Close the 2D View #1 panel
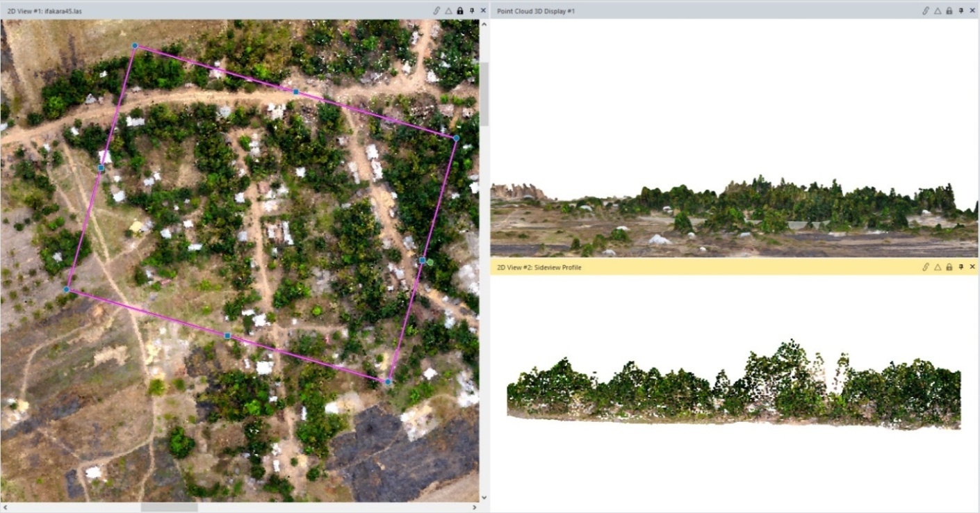This screenshot has width=980, height=513. 484,10
